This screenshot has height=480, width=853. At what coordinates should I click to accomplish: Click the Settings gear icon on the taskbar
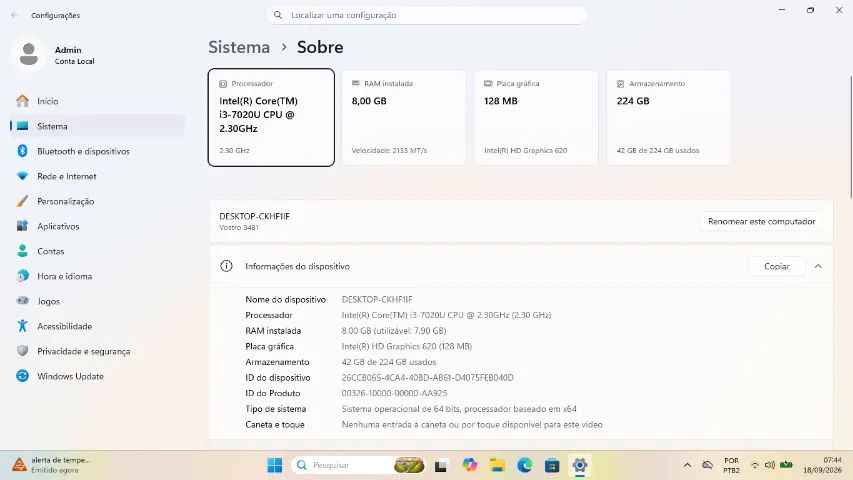(x=580, y=465)
